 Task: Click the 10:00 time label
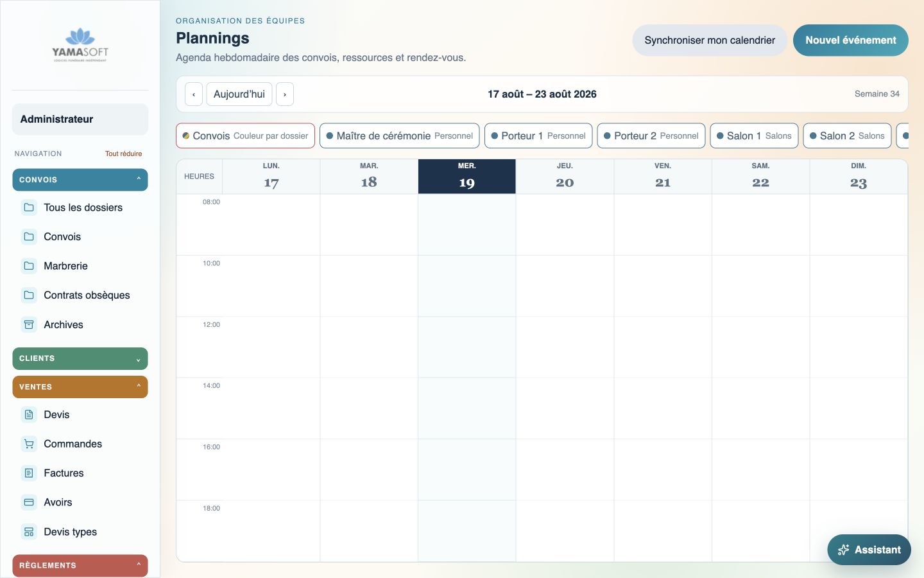(x=211, y=263)
